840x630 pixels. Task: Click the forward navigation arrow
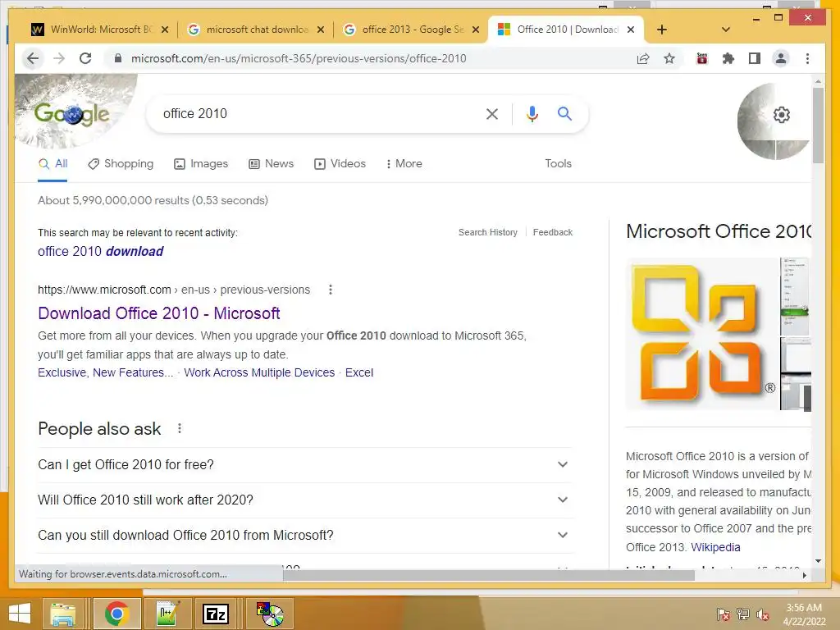59,58
